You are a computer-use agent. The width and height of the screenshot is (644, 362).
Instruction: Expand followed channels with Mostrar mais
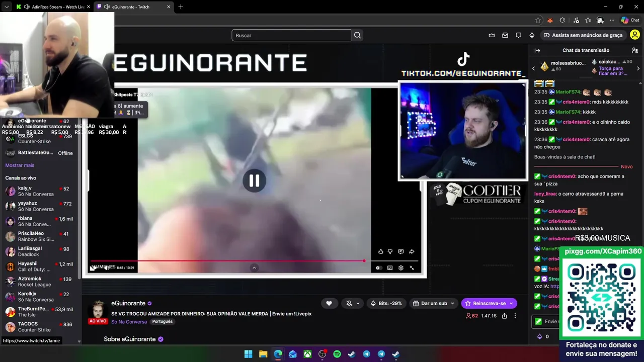tap(20, 165)
